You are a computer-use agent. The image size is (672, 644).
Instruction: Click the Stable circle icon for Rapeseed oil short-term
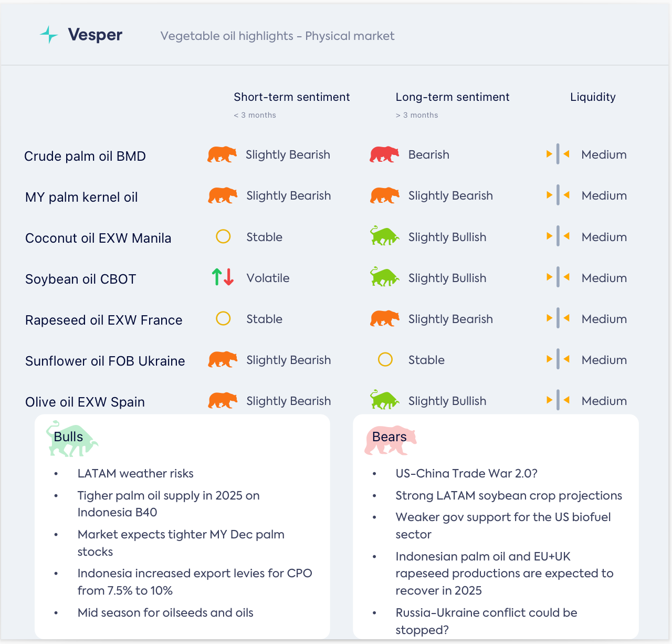point(223,319)
